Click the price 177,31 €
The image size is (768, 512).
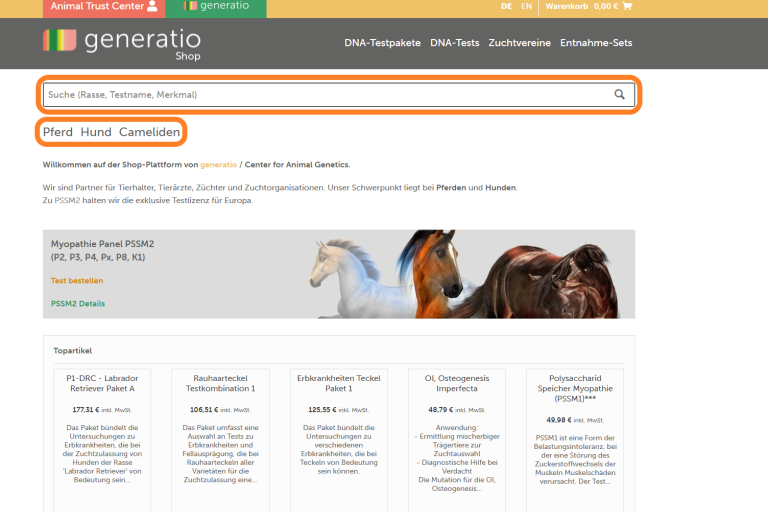[x=86, y=410]
